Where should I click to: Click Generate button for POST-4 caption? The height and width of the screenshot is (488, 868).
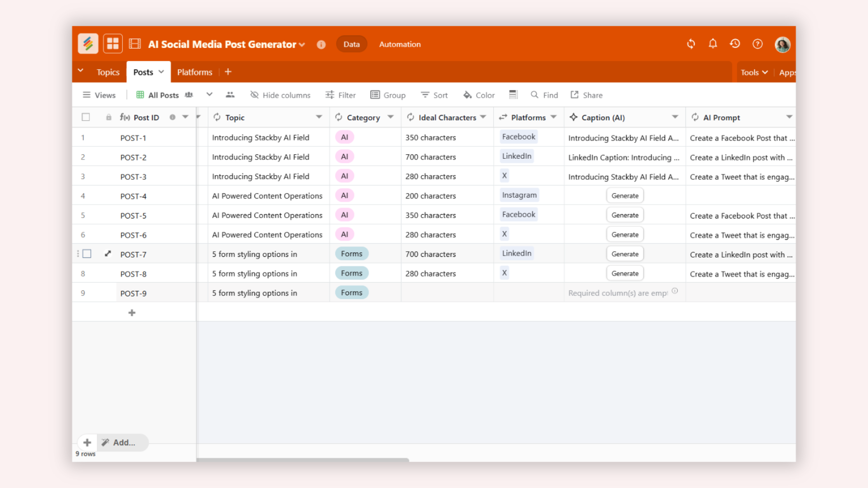pyautogui.click(x=625, y=196)
